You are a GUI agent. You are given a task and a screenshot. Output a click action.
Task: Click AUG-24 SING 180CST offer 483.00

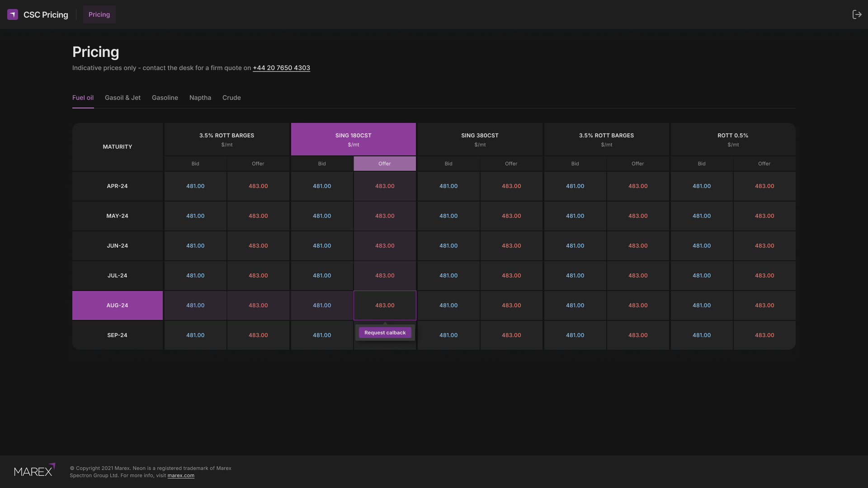tap(385, 305)
